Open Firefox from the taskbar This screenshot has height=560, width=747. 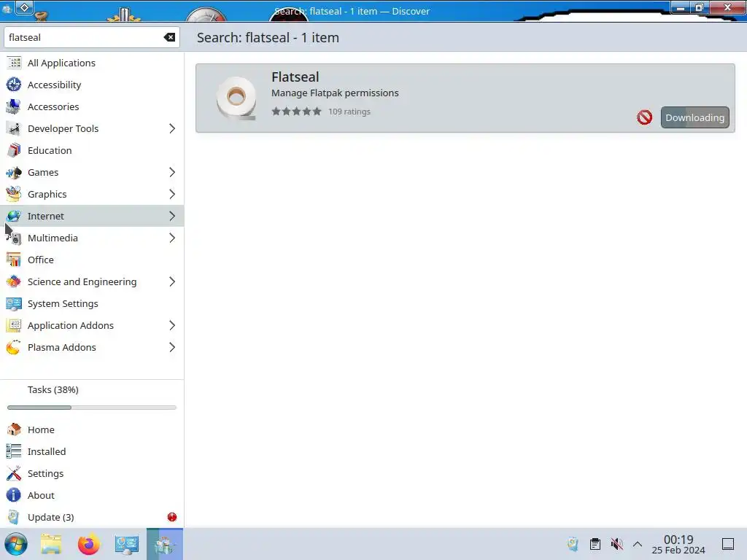89,544
